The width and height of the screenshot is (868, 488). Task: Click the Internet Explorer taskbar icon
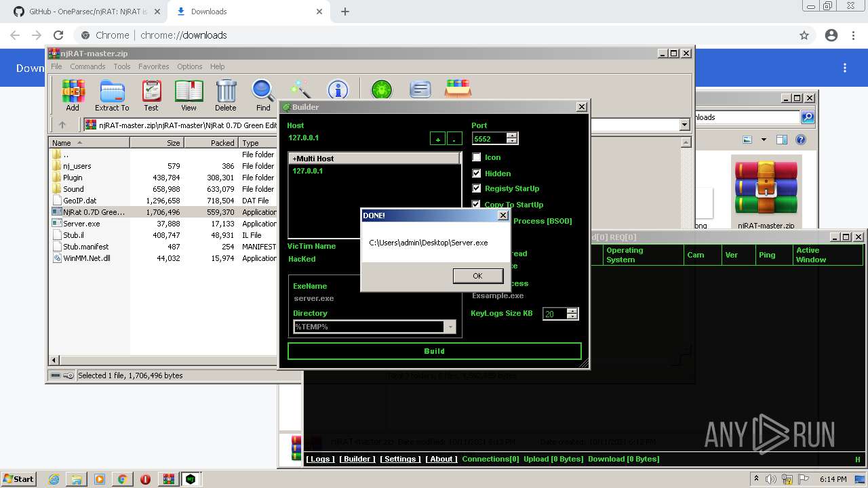point(54,479)
